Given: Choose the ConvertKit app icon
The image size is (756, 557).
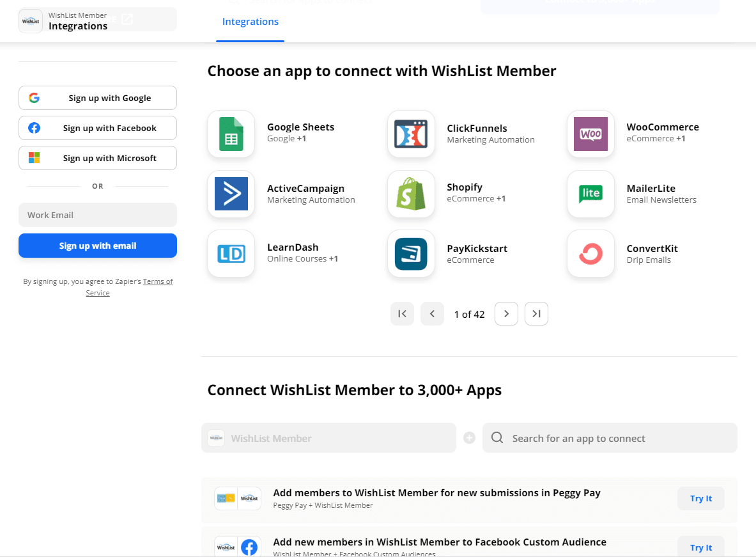Looking at the screenshot, I should (590, 253).
